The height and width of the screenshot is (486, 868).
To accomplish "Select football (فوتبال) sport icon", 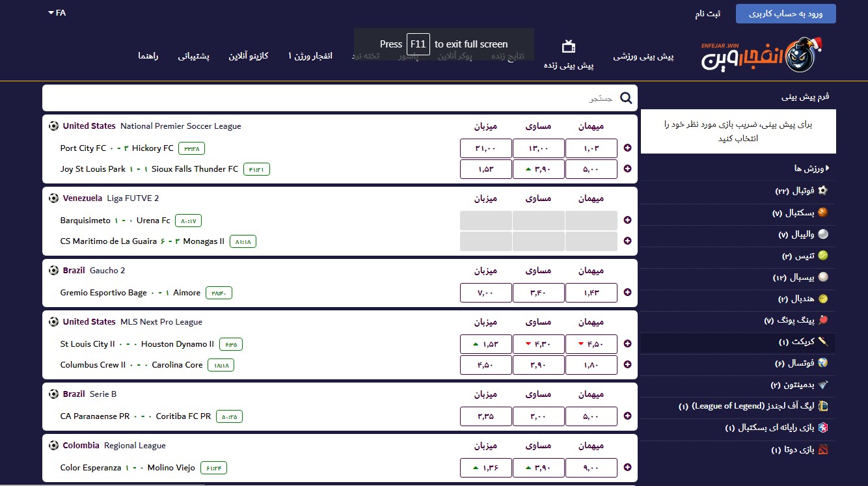I will pyautogui.click(x=823, y=191).
